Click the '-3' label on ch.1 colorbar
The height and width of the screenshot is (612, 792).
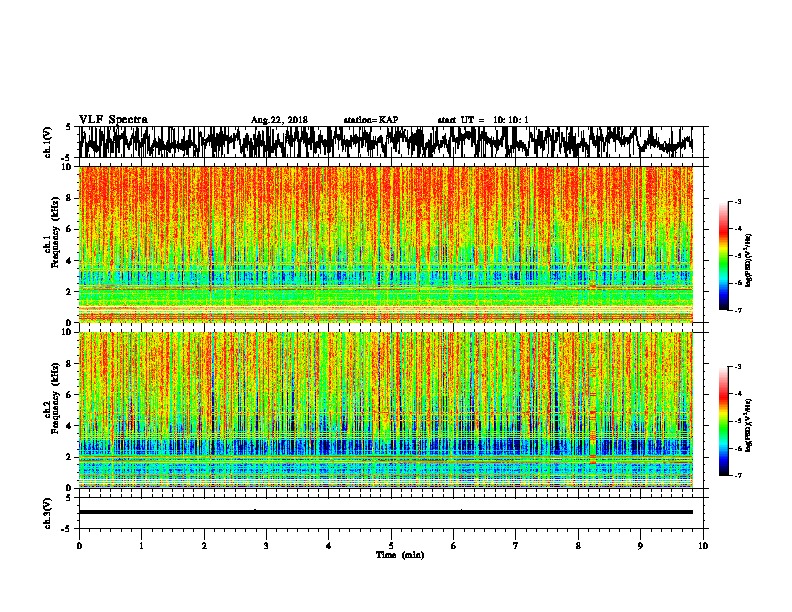pyautogui.click(x=737, y=201)
